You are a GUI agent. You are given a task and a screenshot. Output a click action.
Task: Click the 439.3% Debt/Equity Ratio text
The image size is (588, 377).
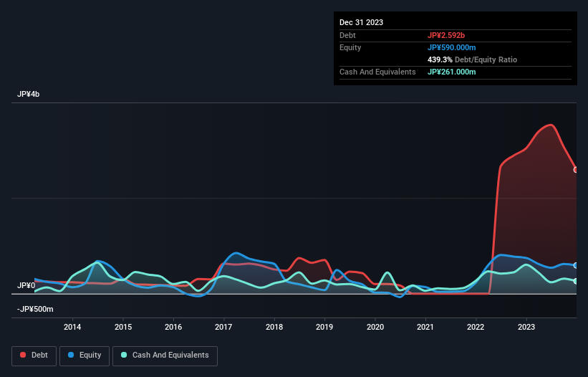pyautogui.click(x=472, y=59)
